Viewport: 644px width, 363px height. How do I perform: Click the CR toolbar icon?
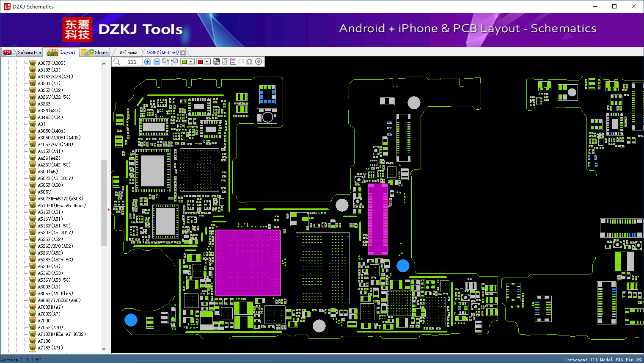tap(241, 61)
